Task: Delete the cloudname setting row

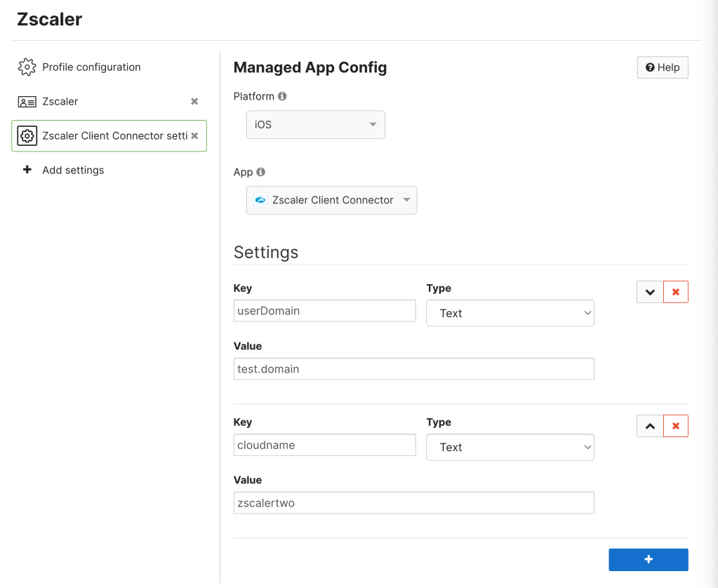Action: tap(675, 426)
